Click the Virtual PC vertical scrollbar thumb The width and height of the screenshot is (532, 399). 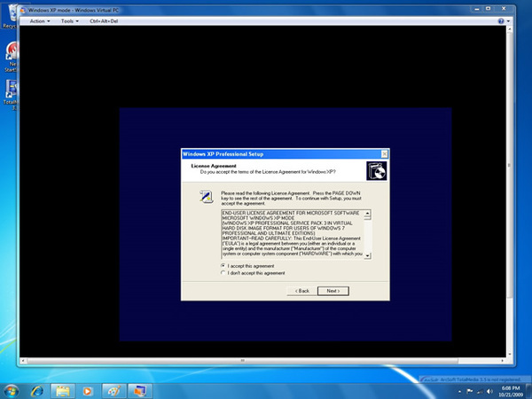pyautogui.click(x=509, y=165)
